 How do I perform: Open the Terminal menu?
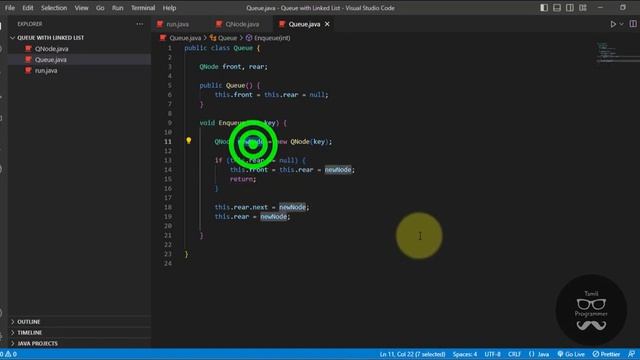(x=143, y=8)
